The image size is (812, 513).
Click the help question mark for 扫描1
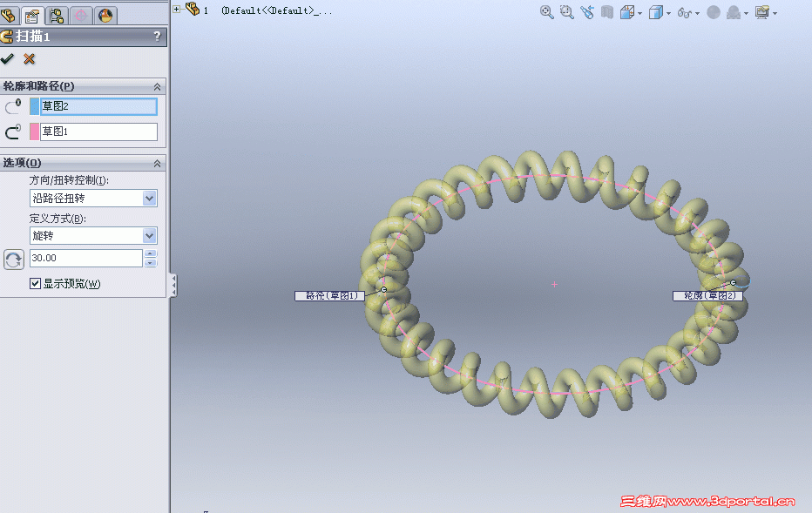[x=158, y=37]
